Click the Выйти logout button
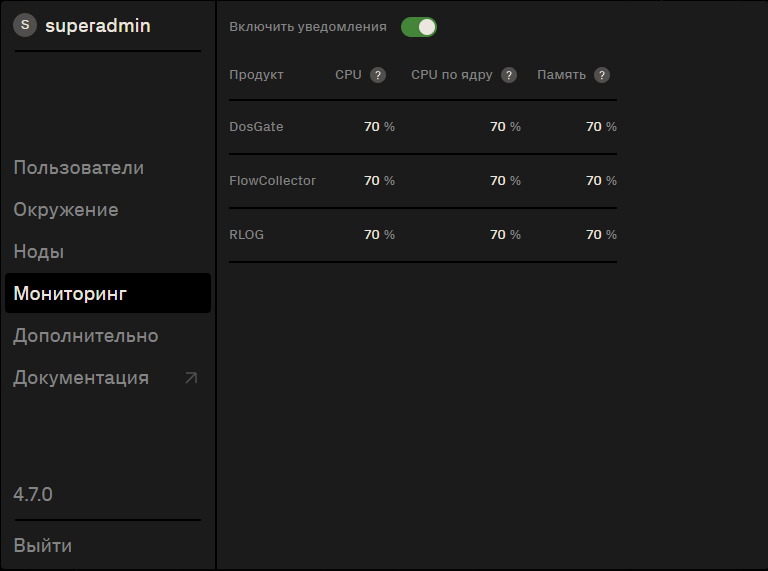The image size is (768, 571). (43, 546)
